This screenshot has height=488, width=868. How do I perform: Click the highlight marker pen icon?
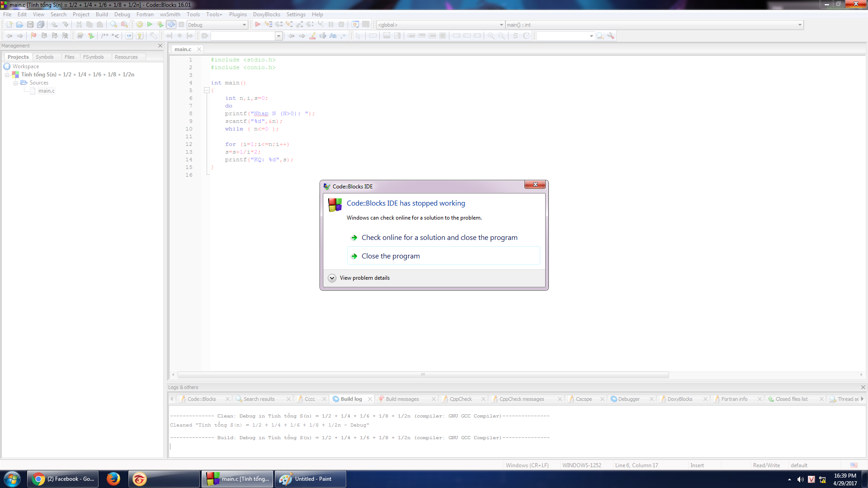tap(312, 36)
